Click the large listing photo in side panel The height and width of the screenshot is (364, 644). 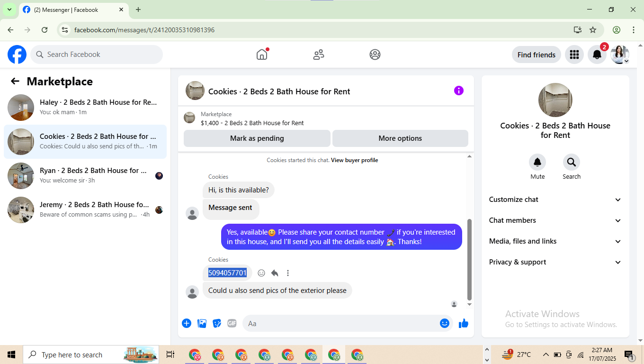(x=555, y=100)
